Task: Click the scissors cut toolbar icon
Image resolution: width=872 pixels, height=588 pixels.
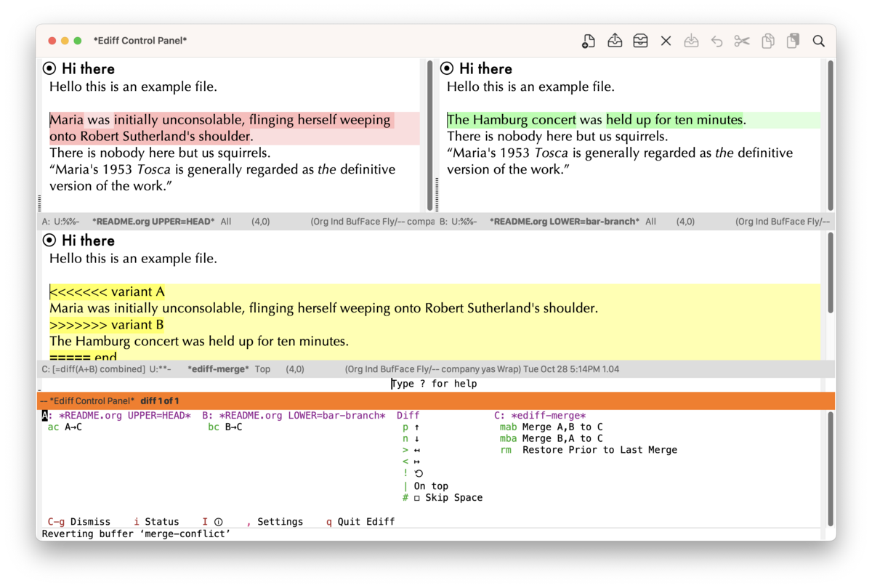Action: click(742, 41)
